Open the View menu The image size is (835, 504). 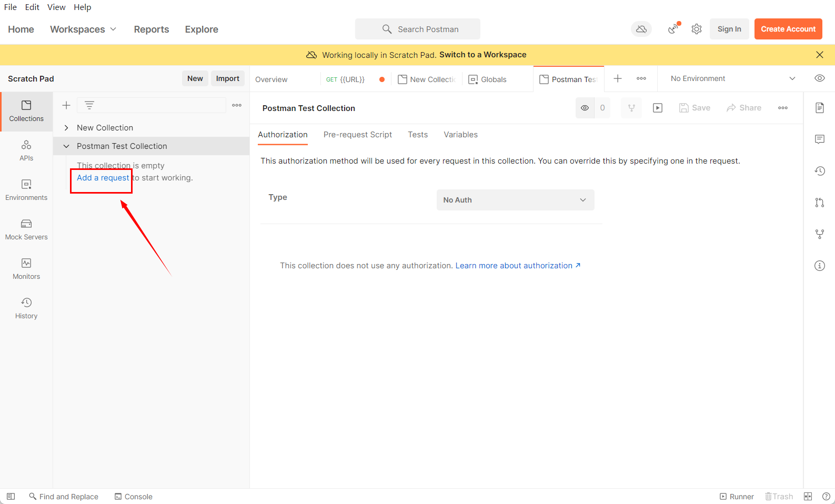click(x=56, y=7)
